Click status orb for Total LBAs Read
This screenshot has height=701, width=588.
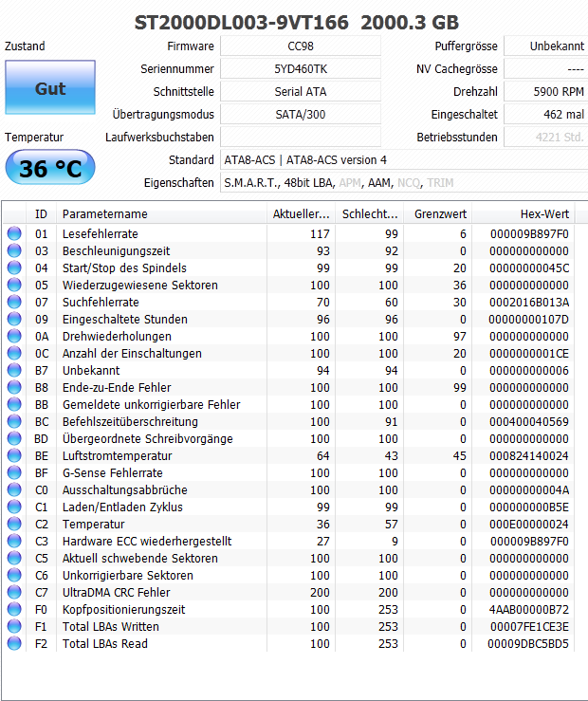14,643
